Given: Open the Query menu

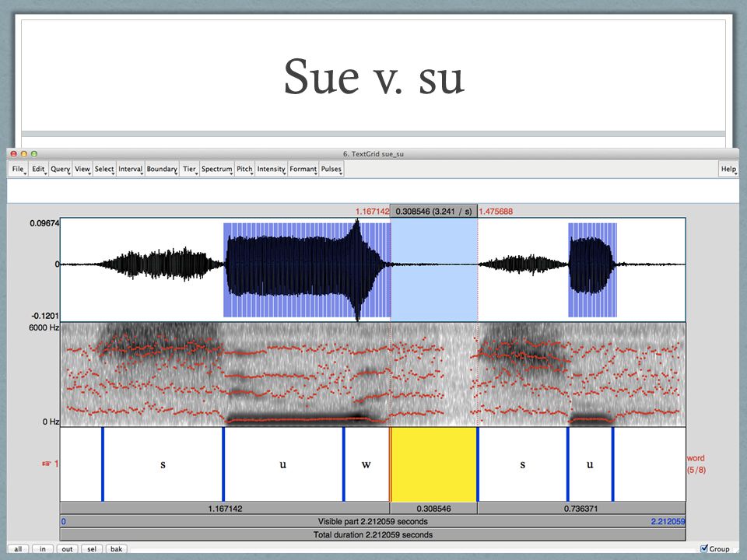Looking at the screenshot, I should 61,169.
